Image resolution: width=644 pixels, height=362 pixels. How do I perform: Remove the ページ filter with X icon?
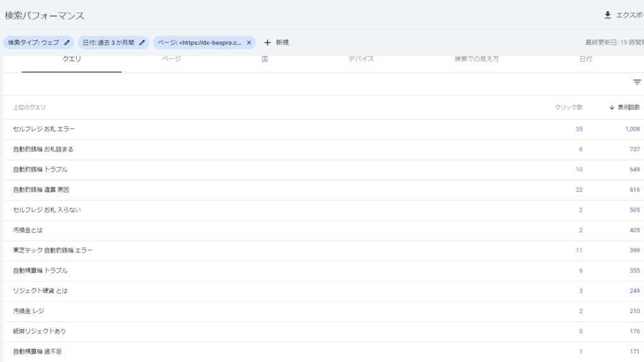(x=248, y=43)
